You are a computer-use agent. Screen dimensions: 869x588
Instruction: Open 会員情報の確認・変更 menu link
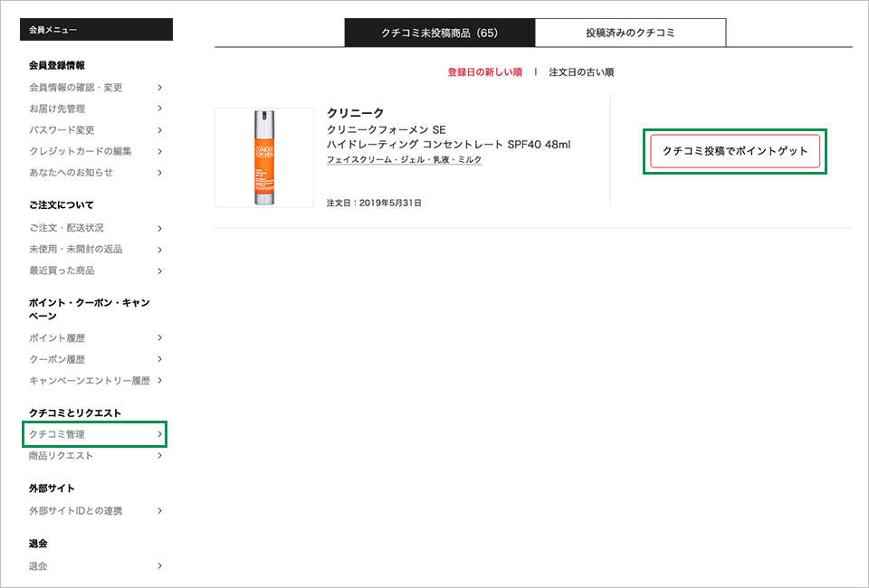pos(76,88)
